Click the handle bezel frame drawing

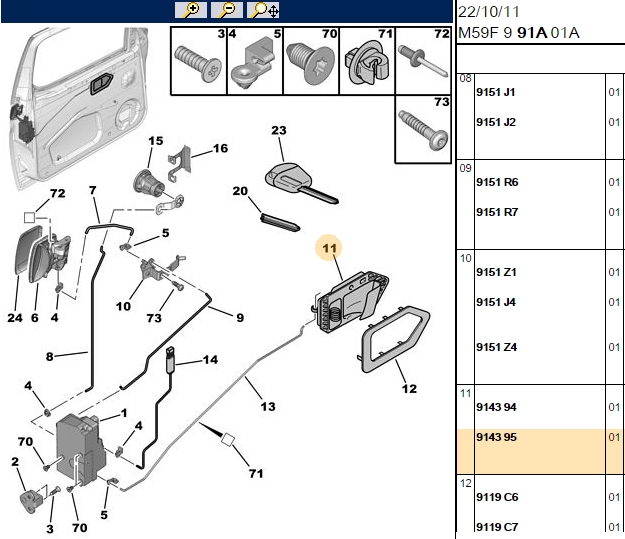395,338
